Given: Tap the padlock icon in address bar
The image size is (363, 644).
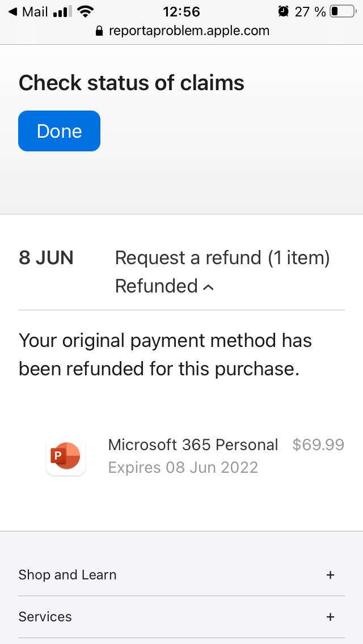Looking at the screenshot, I should click(100, 31).
